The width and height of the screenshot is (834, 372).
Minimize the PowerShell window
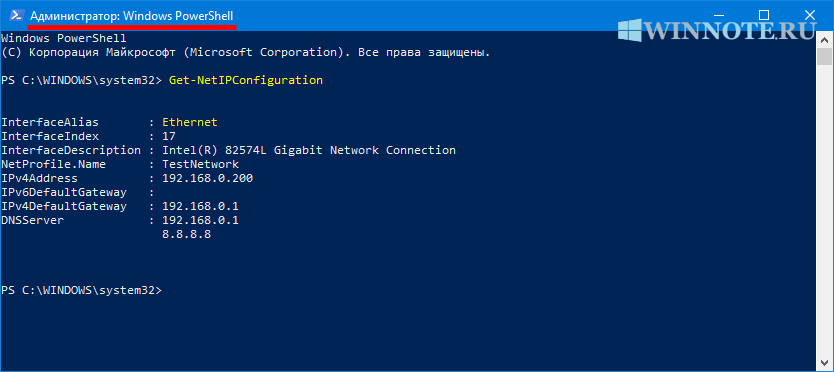tap(716, 15)
